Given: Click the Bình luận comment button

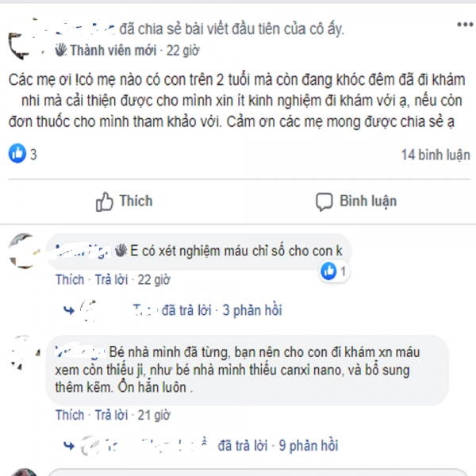Looking at the screenshot, I should point(356,202).
